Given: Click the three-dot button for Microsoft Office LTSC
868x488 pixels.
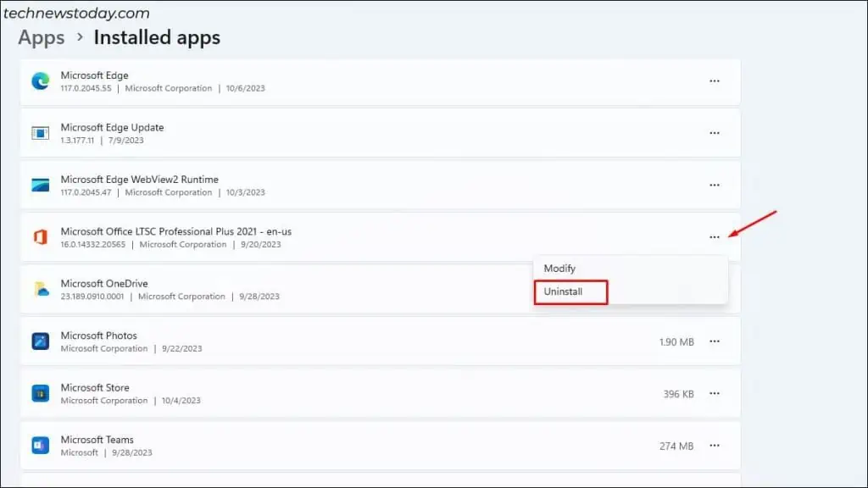Looking at the screenshot, I should click(715, 237).
